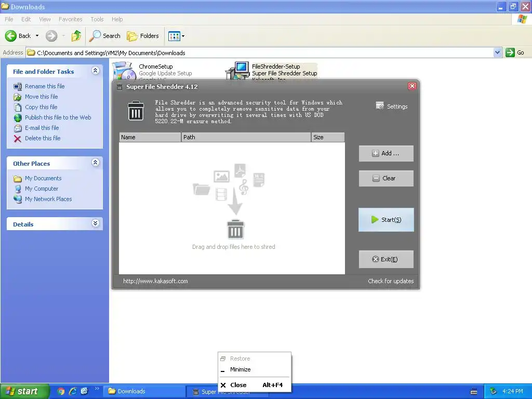Open the Back history dropdown arrow
532x399 pixels.
point(37,36)
